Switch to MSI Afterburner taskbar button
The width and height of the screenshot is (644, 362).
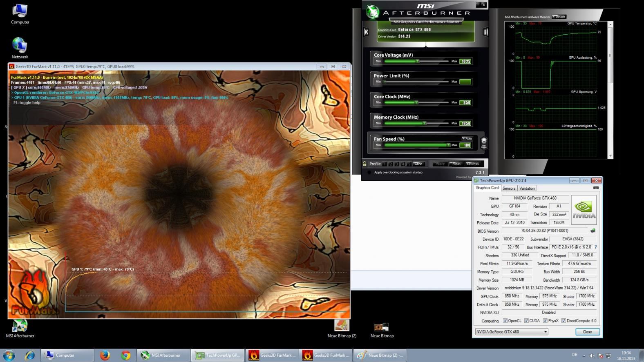pos(163,355)
